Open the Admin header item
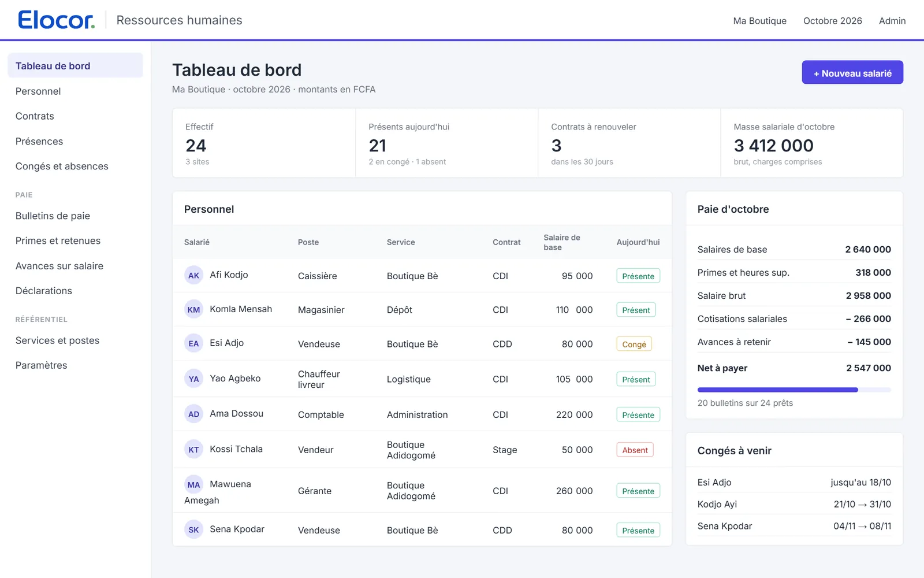924x578 pixels. pos(892,21)
